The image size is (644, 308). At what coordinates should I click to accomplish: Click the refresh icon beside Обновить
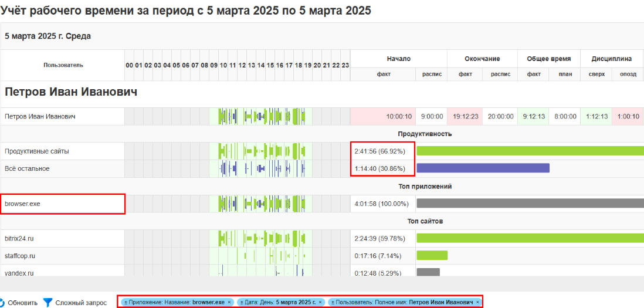point(2,303)
